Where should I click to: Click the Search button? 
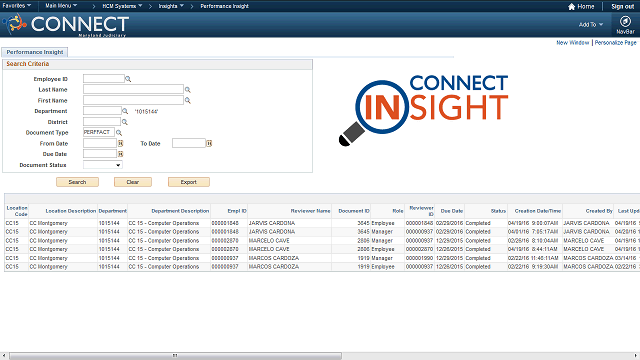tap(77, 182)
